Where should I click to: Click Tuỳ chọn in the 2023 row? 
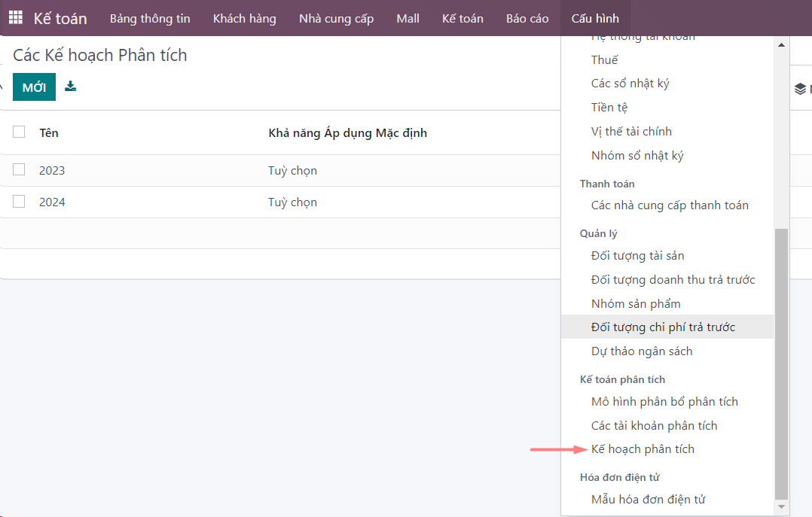pyautogui.click(x=292, y=171)
